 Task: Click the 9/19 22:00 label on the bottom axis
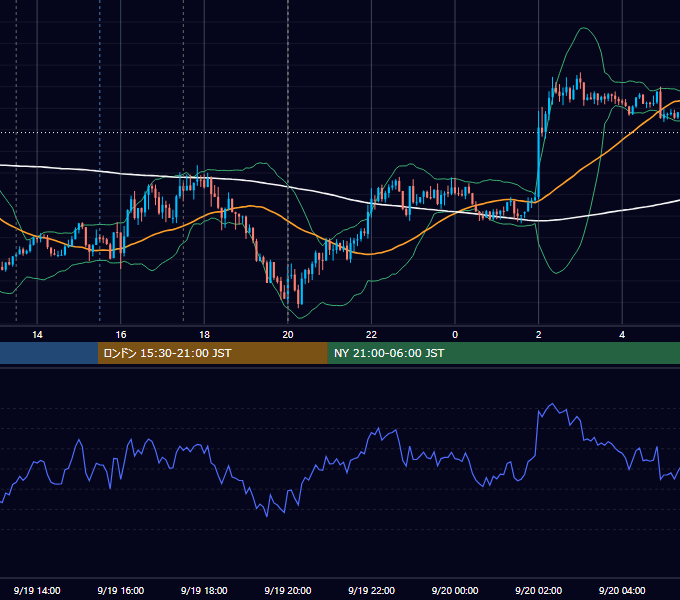click(371, 590)
